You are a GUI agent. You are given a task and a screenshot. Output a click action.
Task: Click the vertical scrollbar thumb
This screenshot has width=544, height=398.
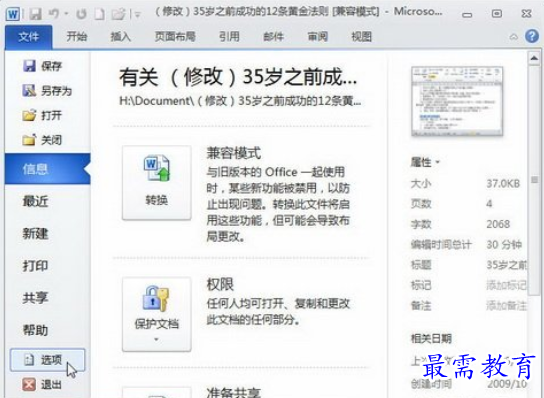point(534,180)
